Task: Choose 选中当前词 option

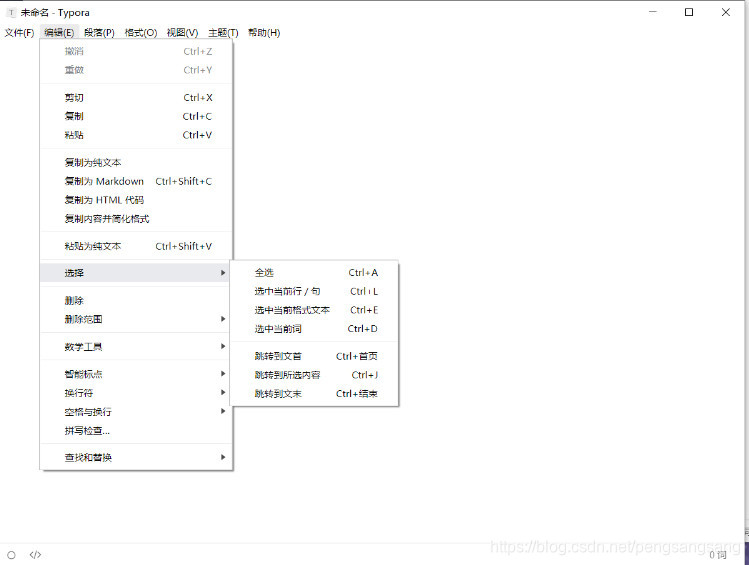Action: 314,329
